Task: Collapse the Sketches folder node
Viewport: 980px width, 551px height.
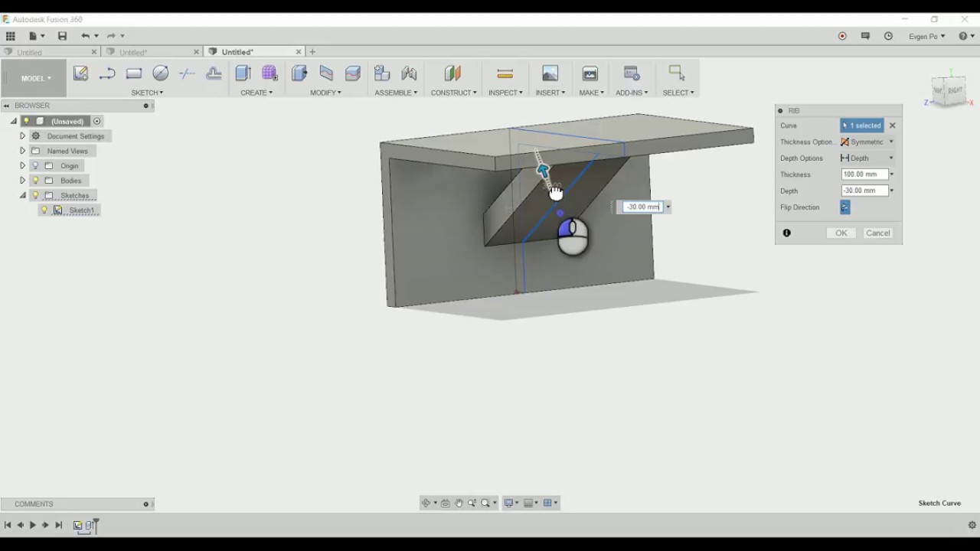Action: click(x=22, y=195)
